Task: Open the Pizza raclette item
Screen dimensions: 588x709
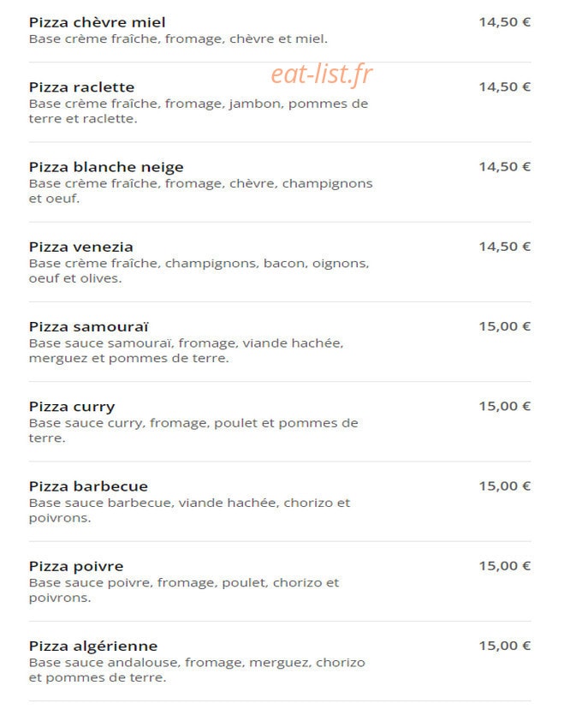Action: pos(82,86)
